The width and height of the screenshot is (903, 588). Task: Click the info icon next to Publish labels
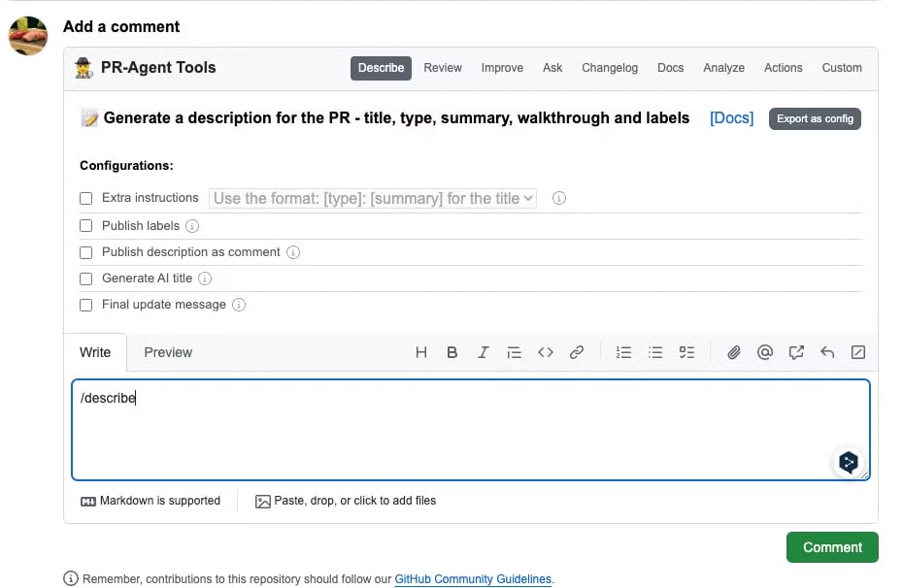[x=192, y=226]
